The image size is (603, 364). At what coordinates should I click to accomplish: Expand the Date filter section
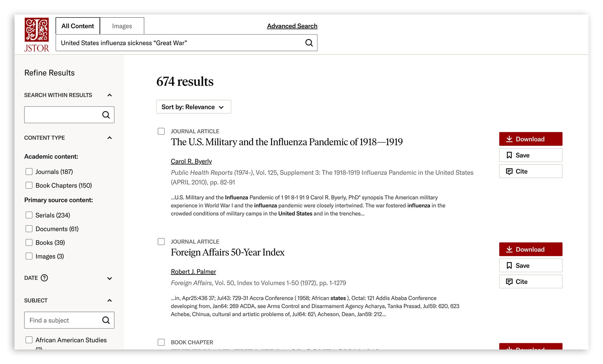tap(110, 278)
